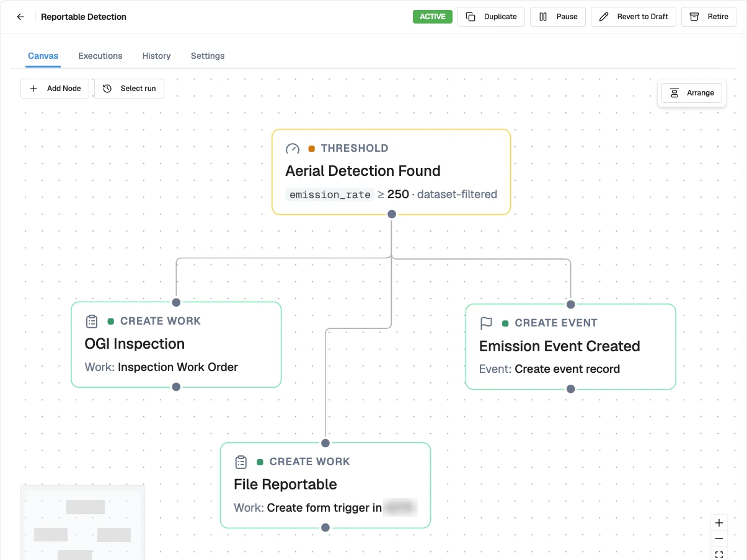Zoom in on the canvas
Image resolution: width=747 pixels, height=560 pixels.
[719, 523]
